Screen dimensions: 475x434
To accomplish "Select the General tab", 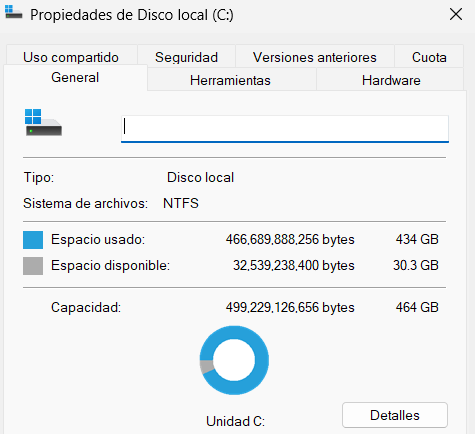I will (75, 77).
